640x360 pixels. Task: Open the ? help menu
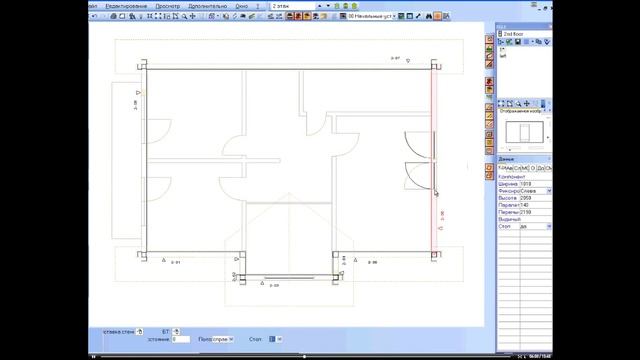pos(258,6)
